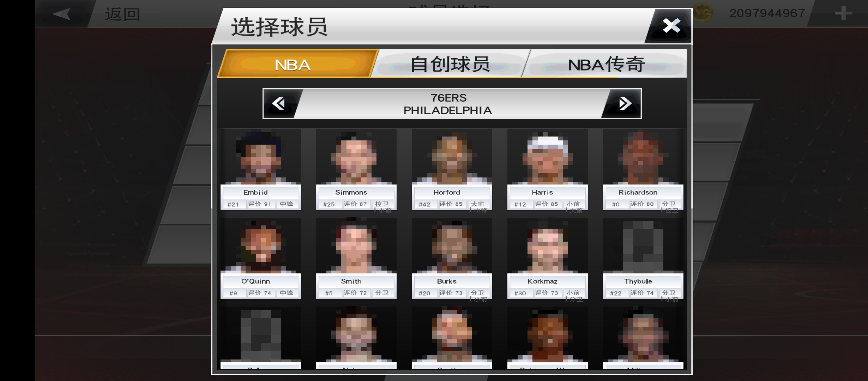This screenshot has width=868, height=381.
Task: Choose Thybulle #22 player card
Action: [x=643, y=258]
